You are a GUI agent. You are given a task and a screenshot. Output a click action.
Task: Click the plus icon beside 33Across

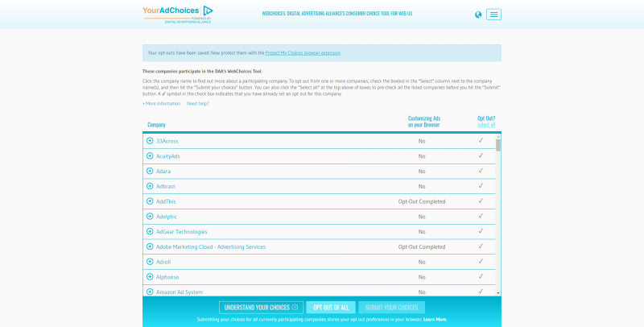[150, 141]
